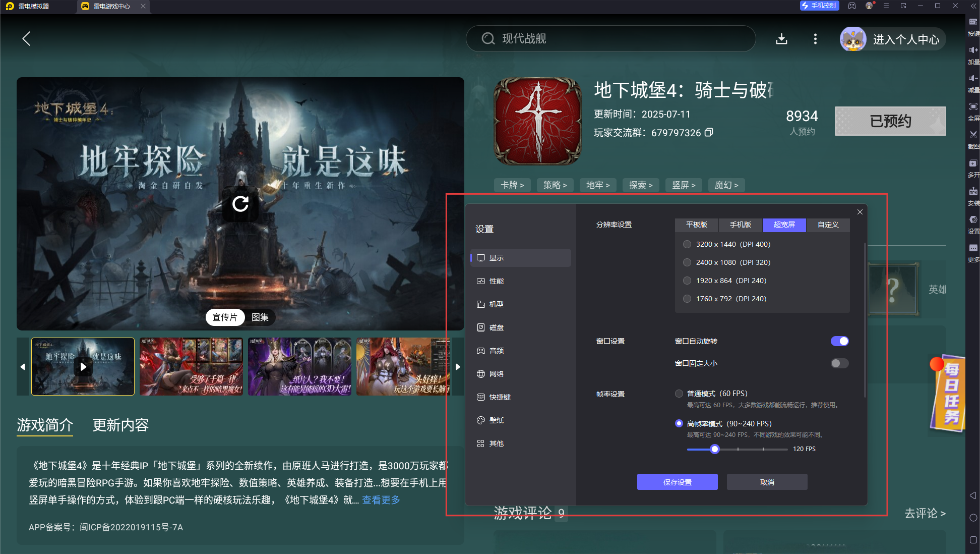
Task: Enable the fixed window size (窗口固定大小) switch
Action: click(x=839, y=363)
